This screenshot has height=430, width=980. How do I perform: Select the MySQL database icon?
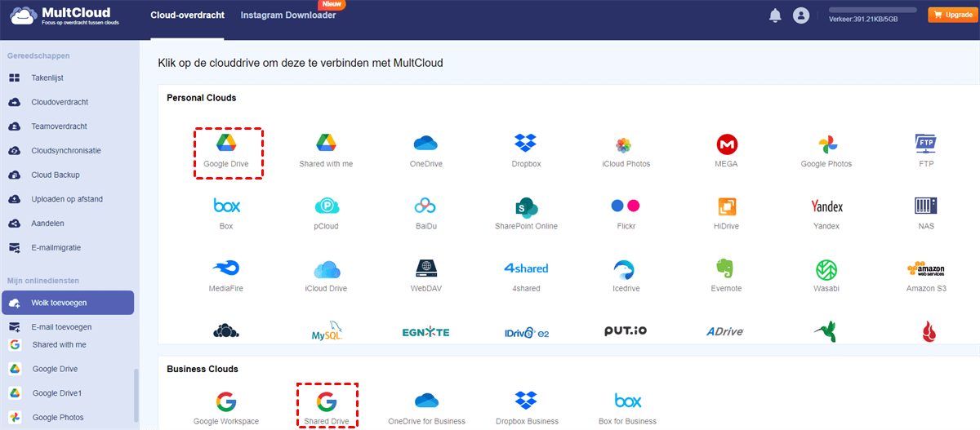(x=327, y=331)
